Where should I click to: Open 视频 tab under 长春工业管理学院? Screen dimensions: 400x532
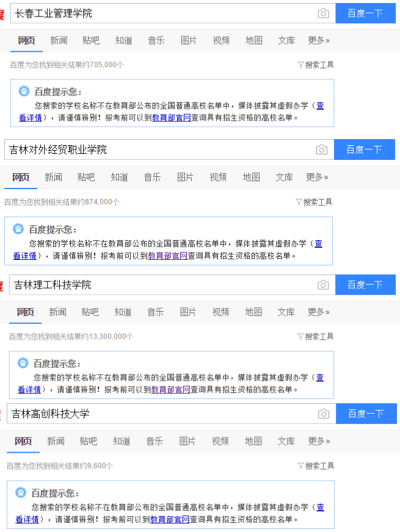(221, 41)
